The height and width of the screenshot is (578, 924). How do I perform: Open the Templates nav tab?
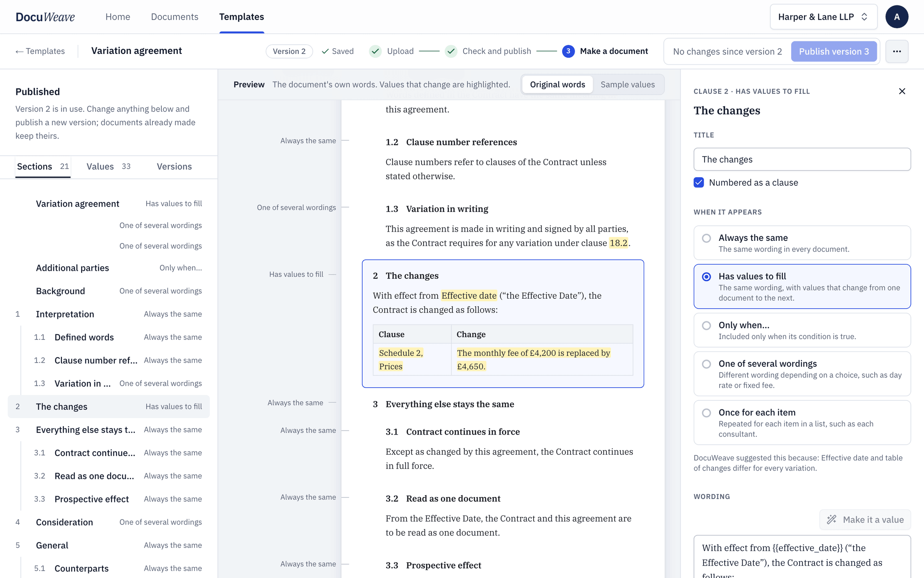pos(241,17)
